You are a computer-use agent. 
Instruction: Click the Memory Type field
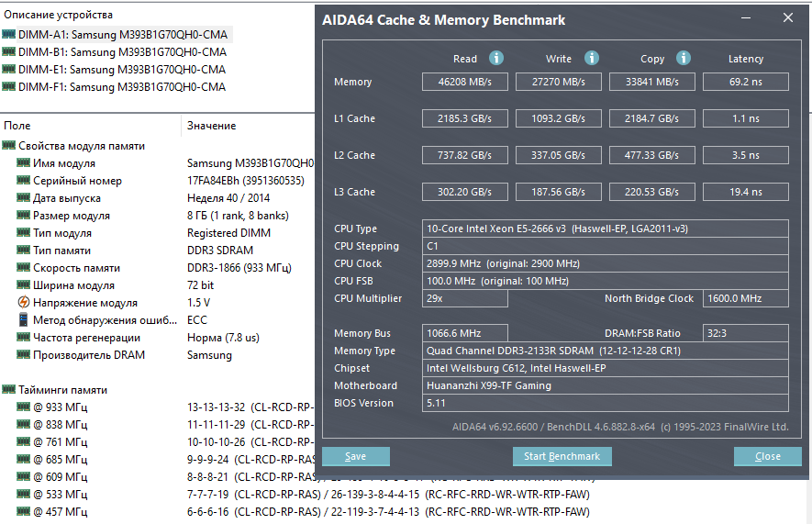[606, 351]
